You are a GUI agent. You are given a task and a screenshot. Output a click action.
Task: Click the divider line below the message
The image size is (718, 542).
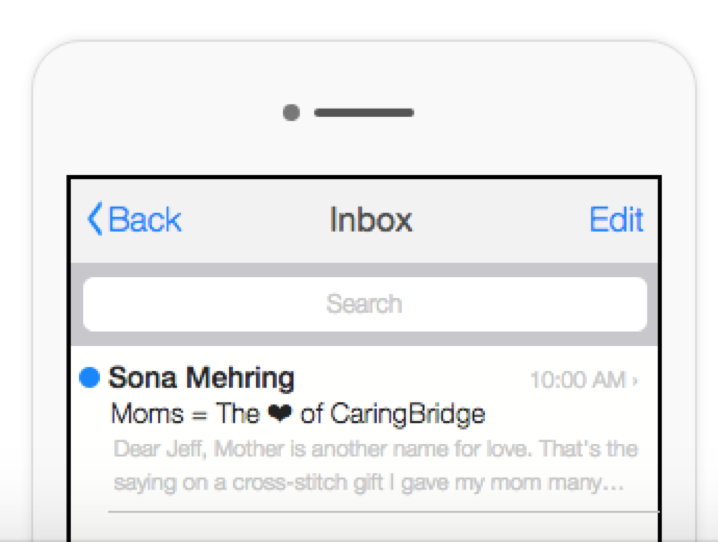tap(380, 512)
